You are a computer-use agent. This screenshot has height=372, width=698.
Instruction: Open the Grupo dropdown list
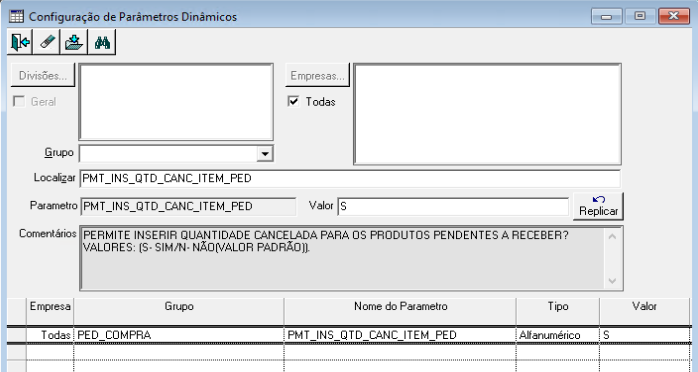pyautogui.click(x=265, y=154)
